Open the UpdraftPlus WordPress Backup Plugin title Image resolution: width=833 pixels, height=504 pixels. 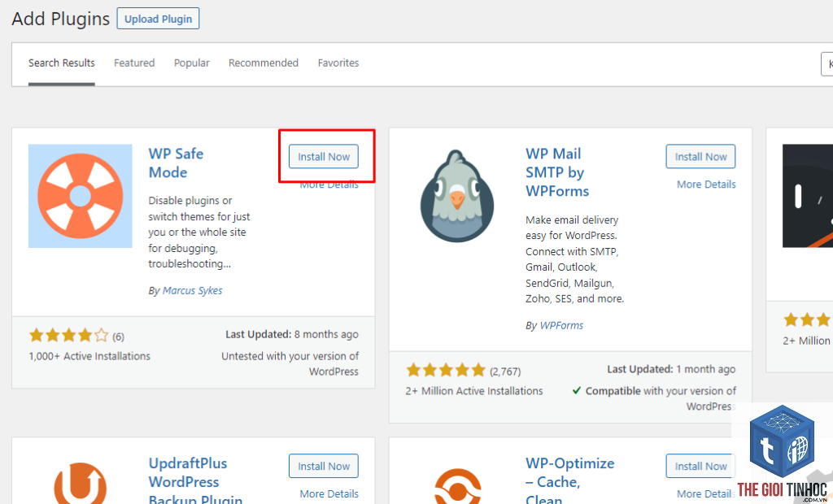point(195,482)
